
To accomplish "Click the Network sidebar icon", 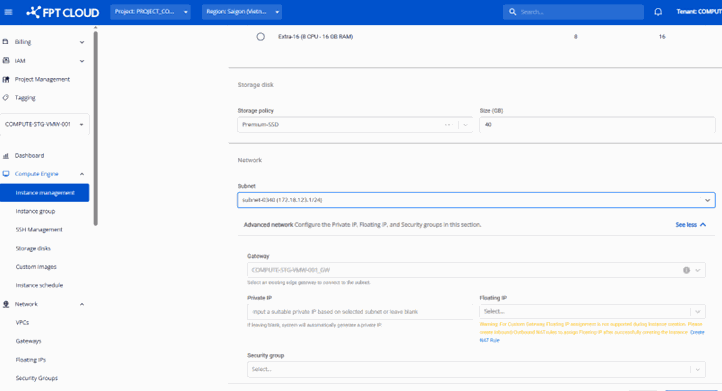I will (6, 304).
